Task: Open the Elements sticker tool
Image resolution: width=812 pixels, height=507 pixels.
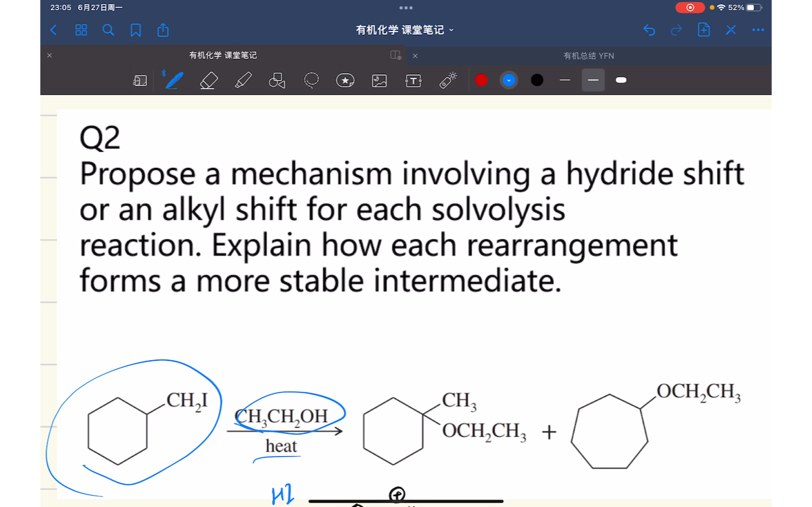Action: click(x=345, y=81)
